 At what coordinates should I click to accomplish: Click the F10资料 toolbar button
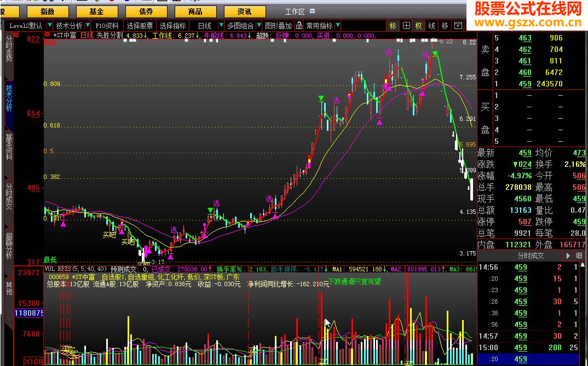pyautogui.click(x=107, y=26)
